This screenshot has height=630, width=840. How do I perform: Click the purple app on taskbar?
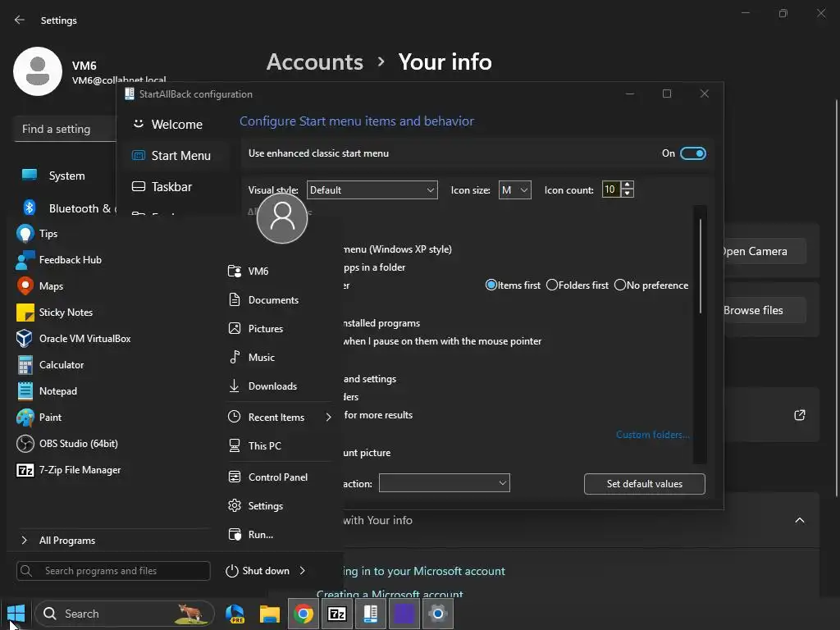404,614
